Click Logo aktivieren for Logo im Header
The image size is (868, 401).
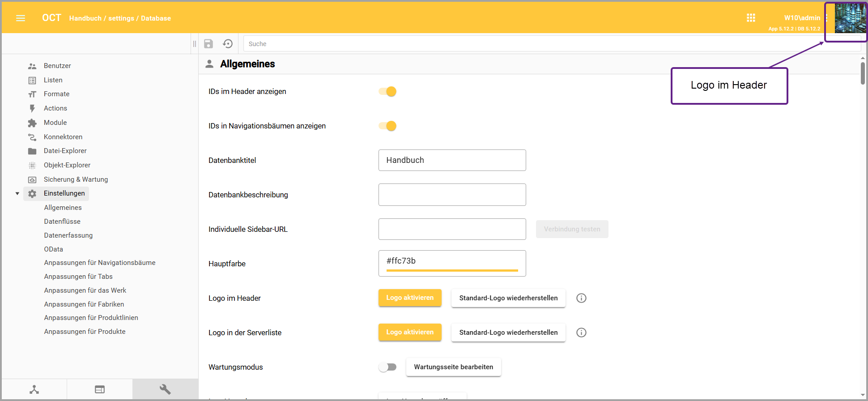tap(410, 298)
